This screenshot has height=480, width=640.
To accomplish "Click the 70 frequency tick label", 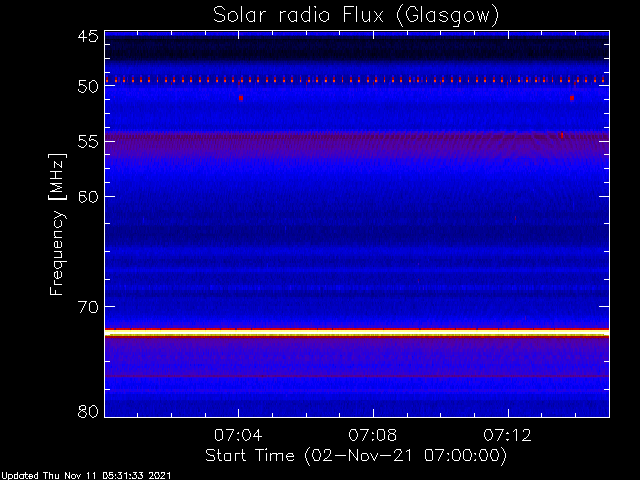I will click(88, 307).
